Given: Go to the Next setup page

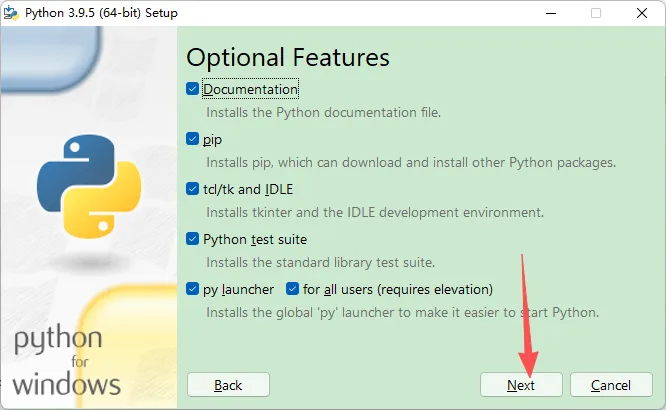Looking at the screenshot, I should point(521,385).
